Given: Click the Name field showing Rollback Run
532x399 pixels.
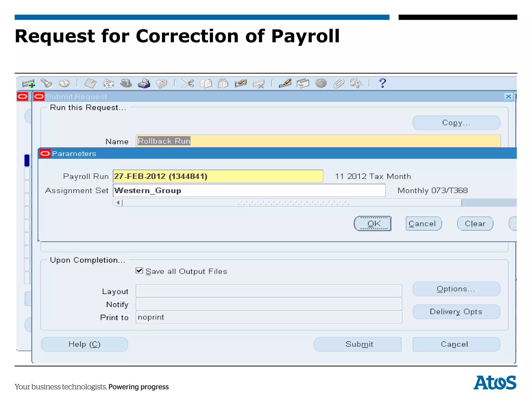Looking at the screenshot, I should coord(318,141).
